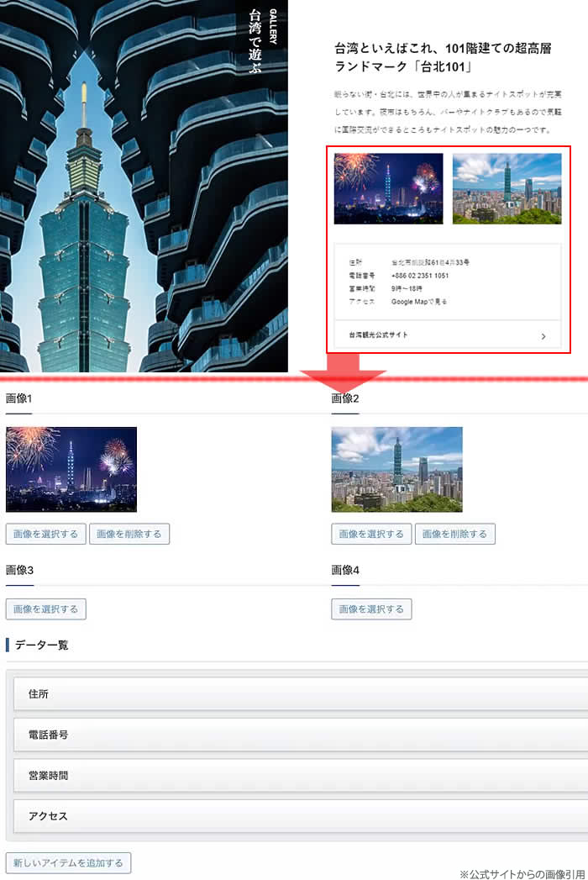
Task: Click the chevron arrow beside 台湾観光公式サイト
Action: coord(543,336)
